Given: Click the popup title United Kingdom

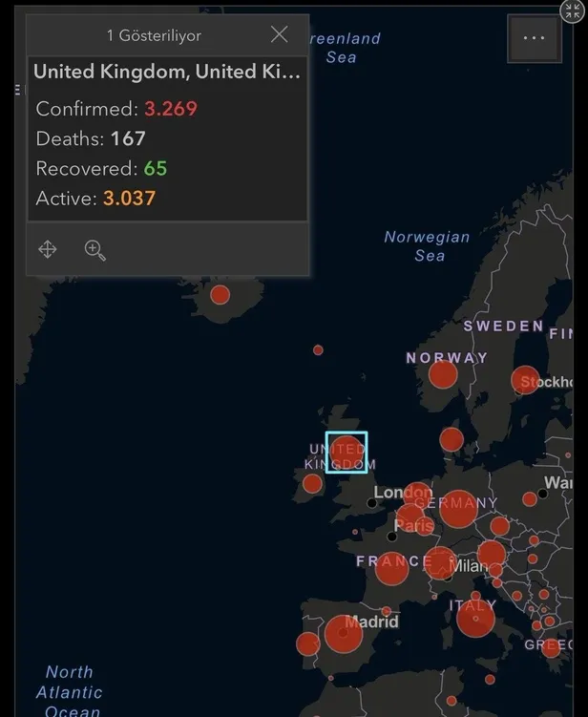Looking at the screenshot, I should tap(167, 72).
